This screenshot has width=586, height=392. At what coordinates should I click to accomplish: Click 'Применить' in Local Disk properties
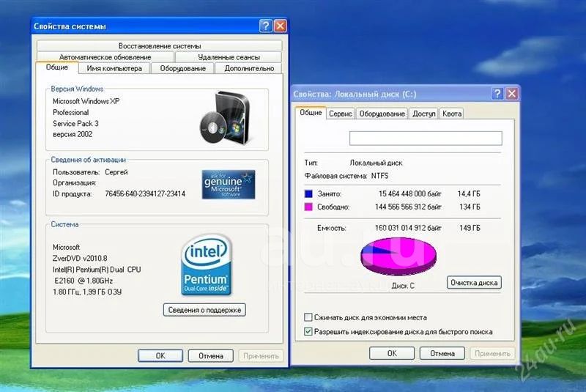point(492,353)
